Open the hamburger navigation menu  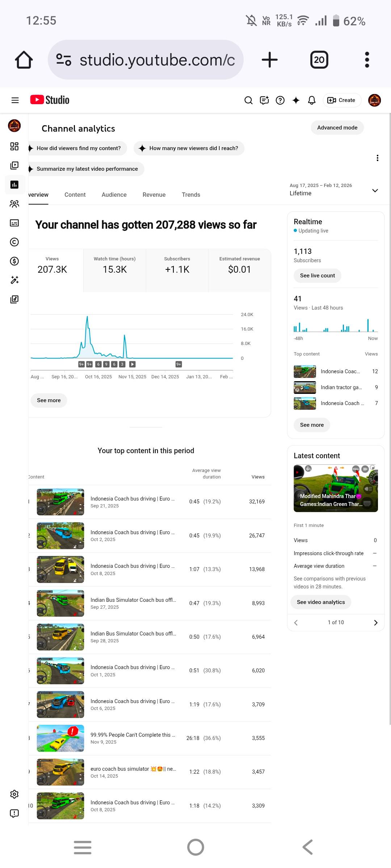click(x=15, y=100)
